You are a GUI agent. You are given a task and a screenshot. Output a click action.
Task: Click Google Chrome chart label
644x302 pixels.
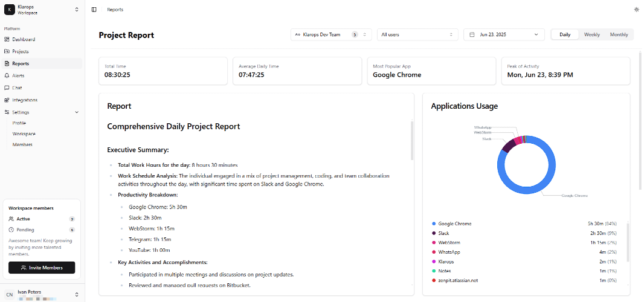tap(575, 196)
